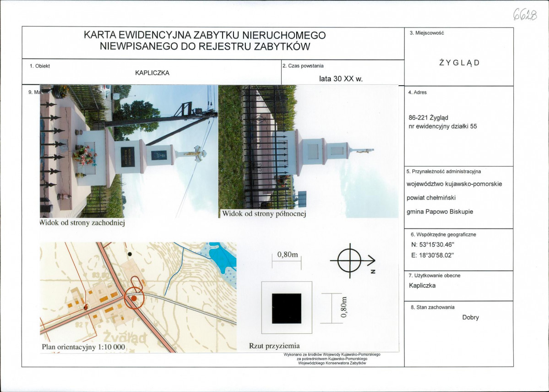
Task: Click the 'Dobry' preservation state value
Action: (470, 317)
